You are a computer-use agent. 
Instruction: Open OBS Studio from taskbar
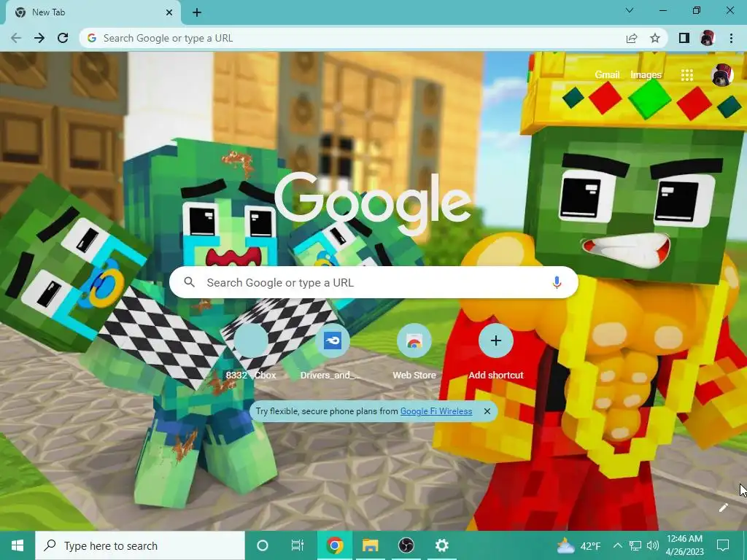[406, 545]
